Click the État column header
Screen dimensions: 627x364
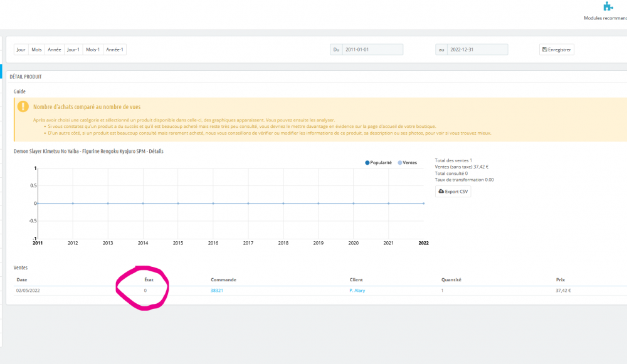pos(149,279)
